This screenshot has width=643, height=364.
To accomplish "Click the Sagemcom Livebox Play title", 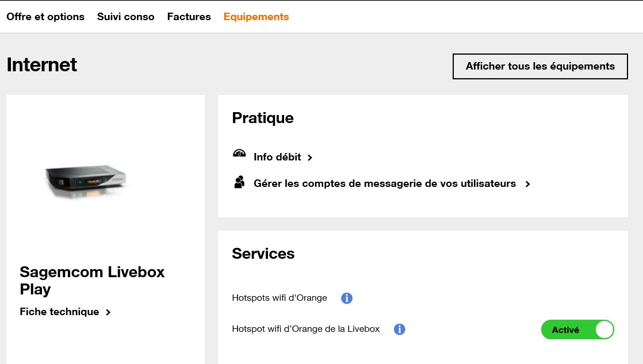I will point(92,280).
